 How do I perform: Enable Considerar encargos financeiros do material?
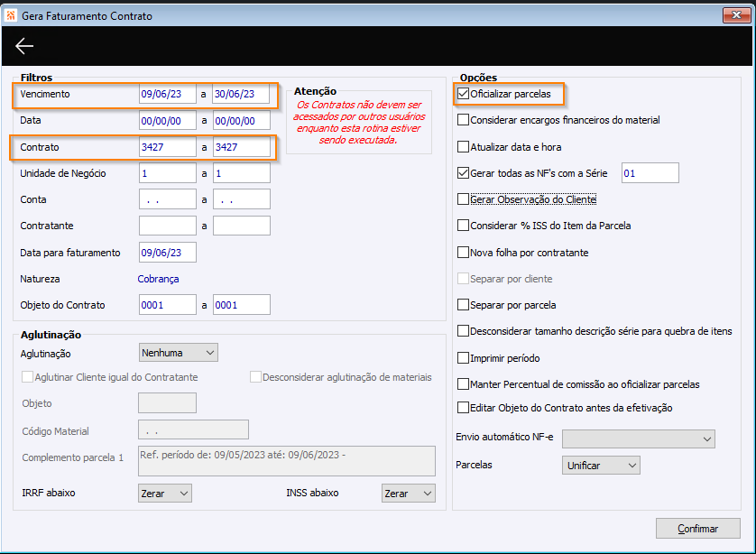point(463,120)
